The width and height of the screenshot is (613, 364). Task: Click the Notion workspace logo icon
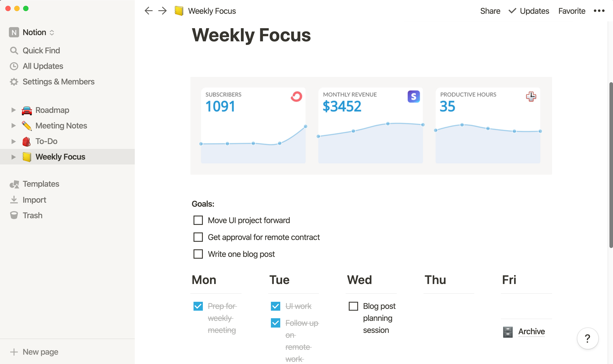(14, 32)
